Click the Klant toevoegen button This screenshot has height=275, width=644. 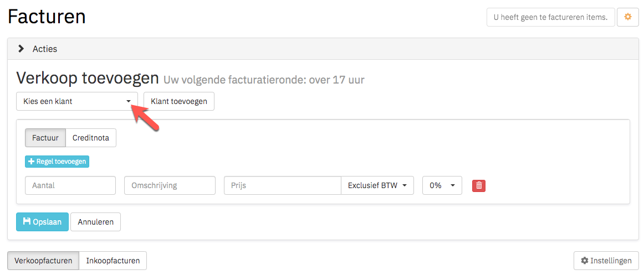click(178, 101)
